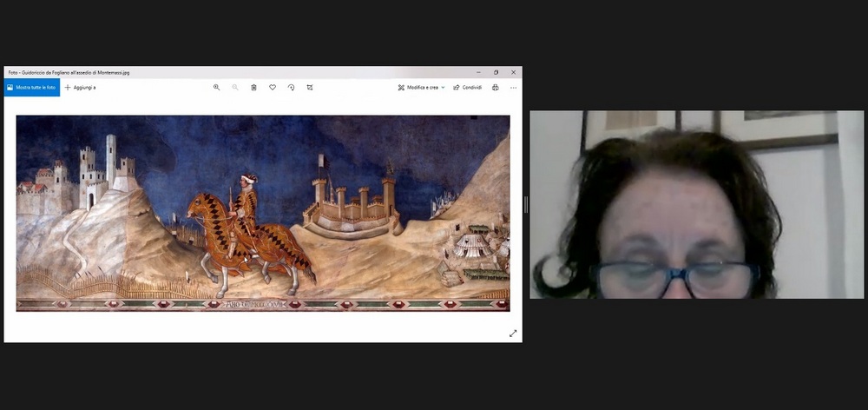Screen dimensions: 868x410
Task: Open the Aggiungi a option
Action: tap(80, 88)
